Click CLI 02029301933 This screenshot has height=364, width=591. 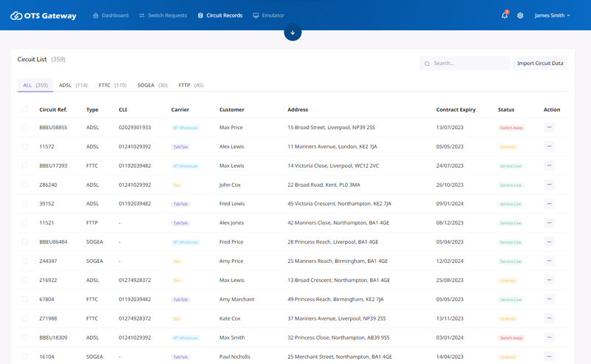click(135, 127)
